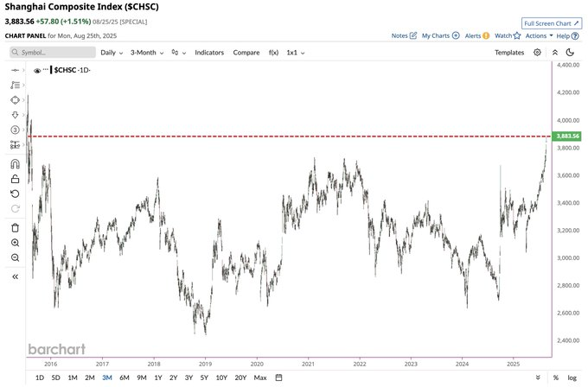This screenshot has width=588, height=387.
Task: Open the f(x) expressions menu
Action: tap(273, 53)
